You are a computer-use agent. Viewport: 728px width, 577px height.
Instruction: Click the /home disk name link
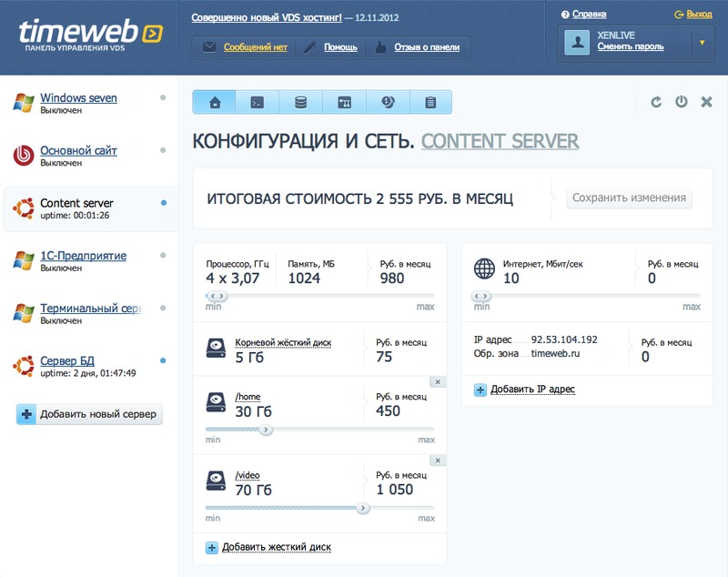click(x=248, y=397)
